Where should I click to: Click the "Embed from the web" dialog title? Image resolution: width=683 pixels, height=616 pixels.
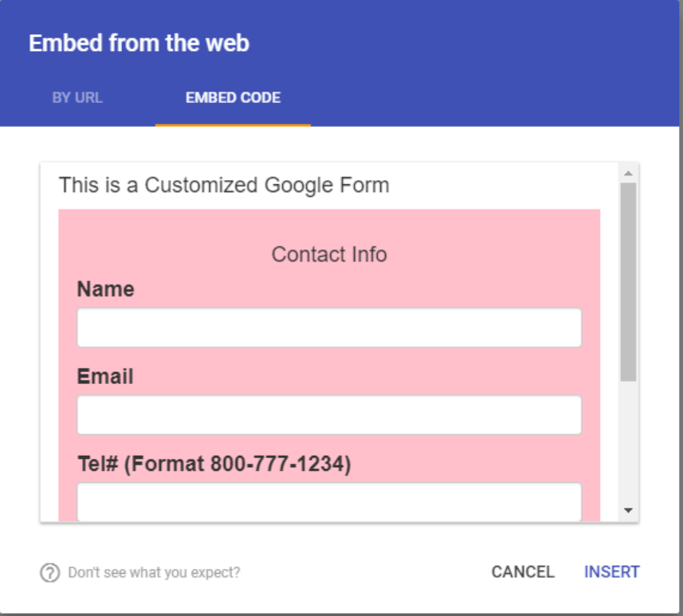pos(139,43)
